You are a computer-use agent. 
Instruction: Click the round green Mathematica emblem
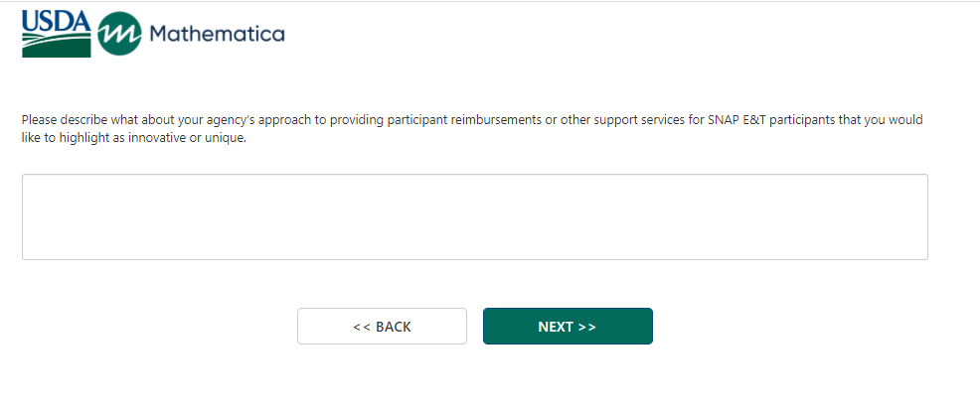pyautogui.click(x=119, y=35)
